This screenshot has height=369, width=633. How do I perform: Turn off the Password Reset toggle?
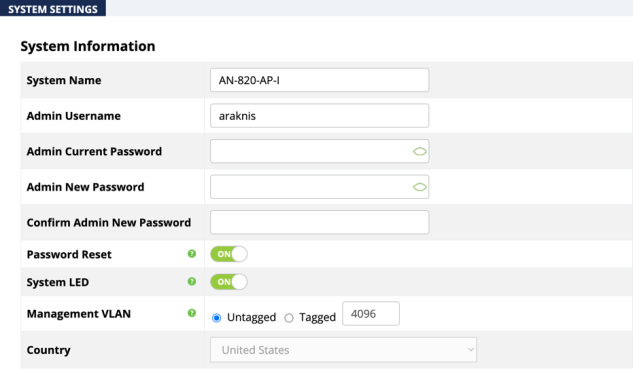228,254
